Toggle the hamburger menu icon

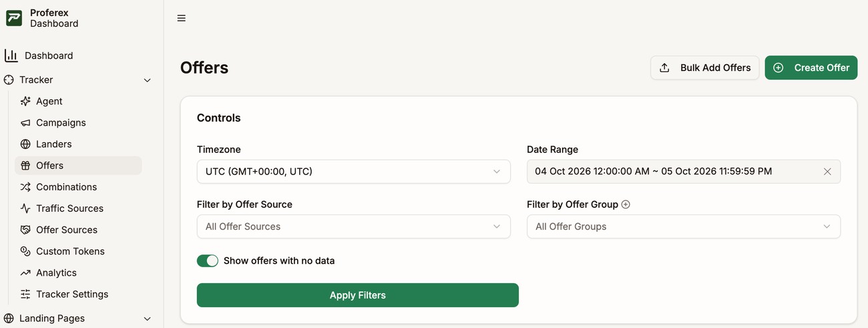(x=182, y=18)
